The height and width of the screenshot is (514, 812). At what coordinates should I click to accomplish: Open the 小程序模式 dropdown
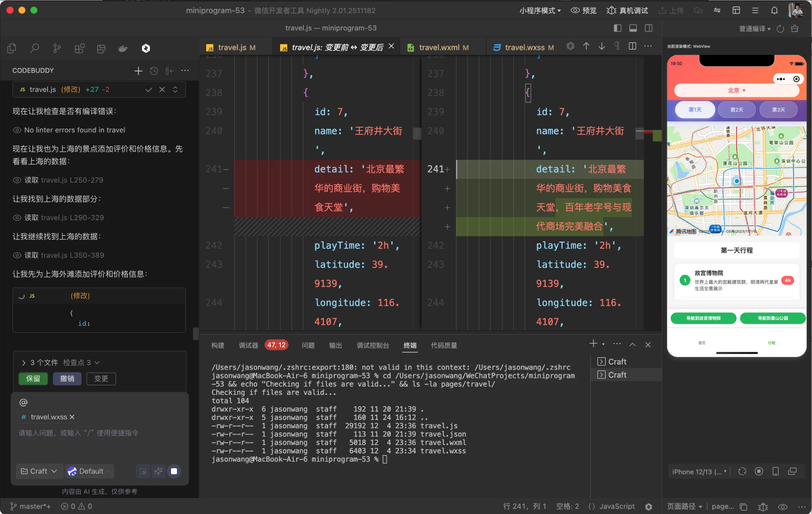coord(540,11)
